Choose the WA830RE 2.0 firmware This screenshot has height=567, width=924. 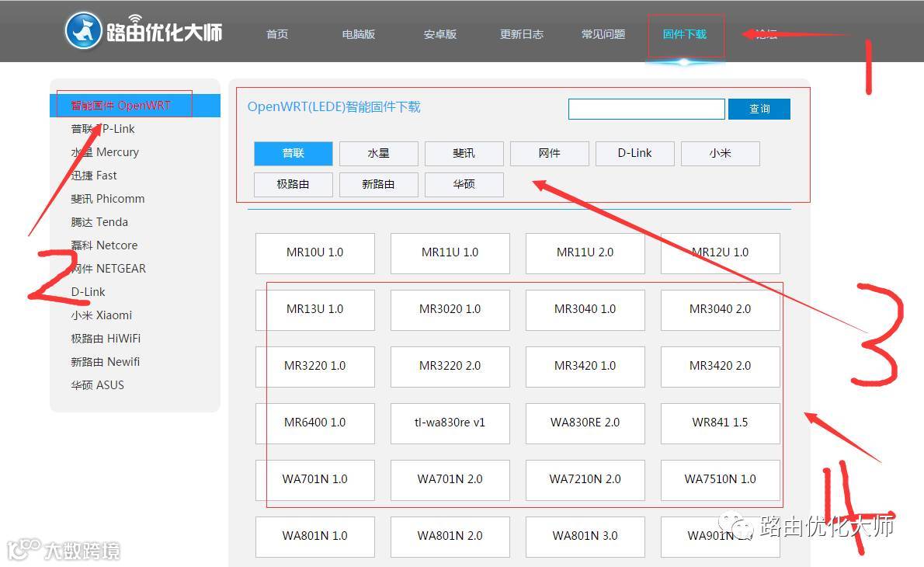pyautogui.click(x=585, y=423)
